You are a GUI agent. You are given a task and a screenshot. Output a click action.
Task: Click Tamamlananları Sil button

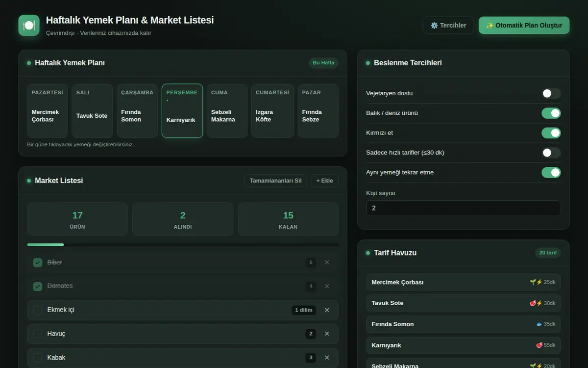(x=276, y=181)
